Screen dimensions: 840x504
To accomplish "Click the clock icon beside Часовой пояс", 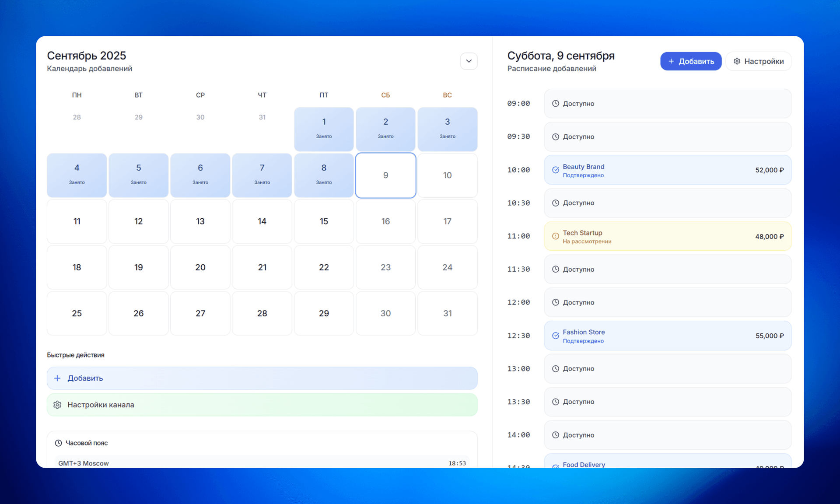I will point(58,443).
